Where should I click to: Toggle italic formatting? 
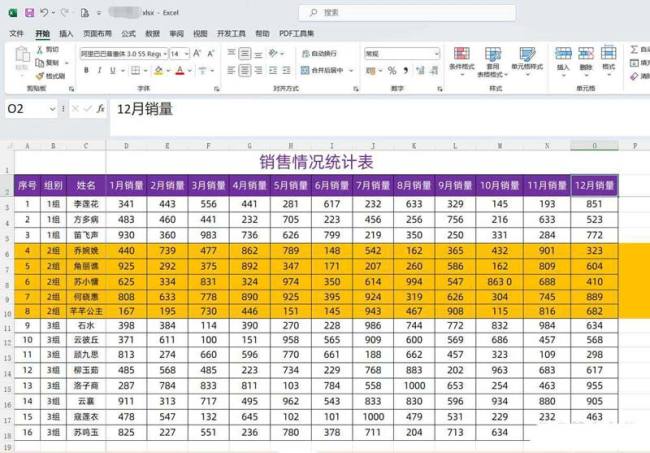[x=99, y=70]
